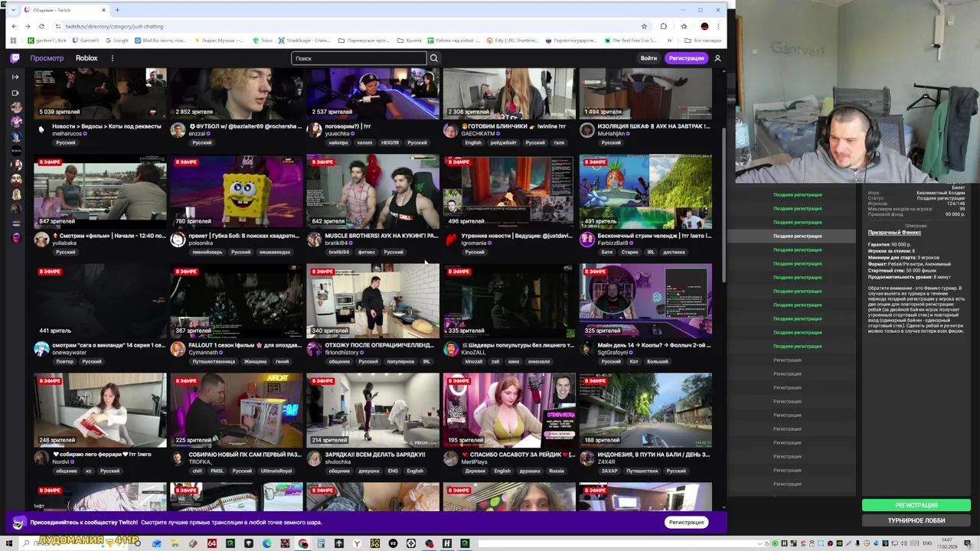
Task: Close the Twitch browser tab
Action: point(103,10)
